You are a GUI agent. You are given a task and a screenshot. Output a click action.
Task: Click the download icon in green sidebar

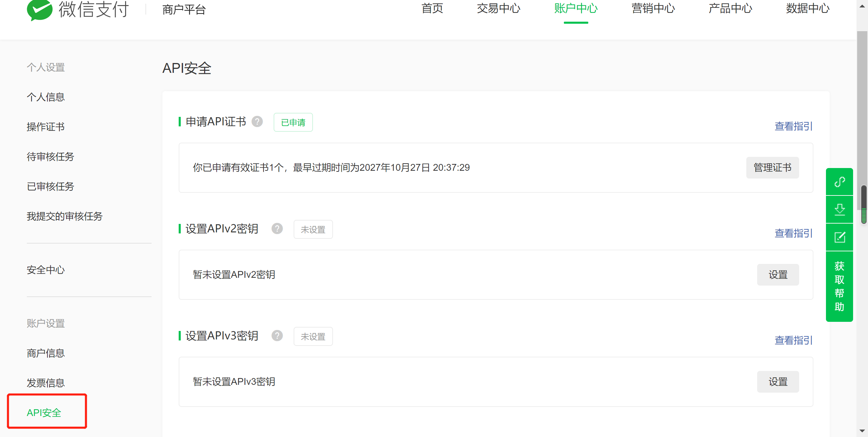tap(840, 209)
